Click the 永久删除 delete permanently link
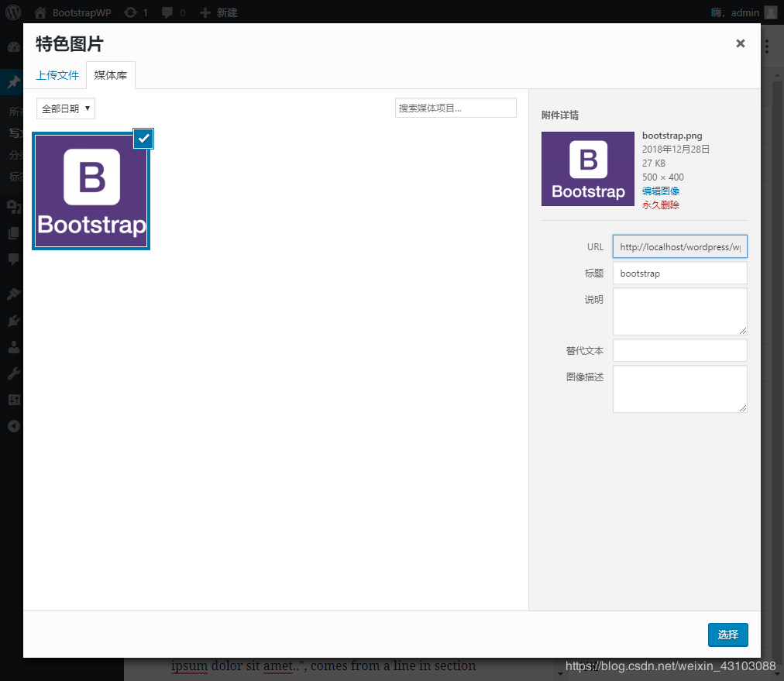The width and height of the screenshot is (784, 681). point(661,205)
